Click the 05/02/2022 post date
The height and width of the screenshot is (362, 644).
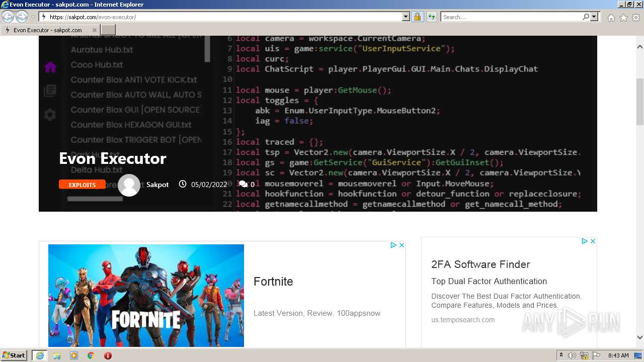(x=209, y=185)
